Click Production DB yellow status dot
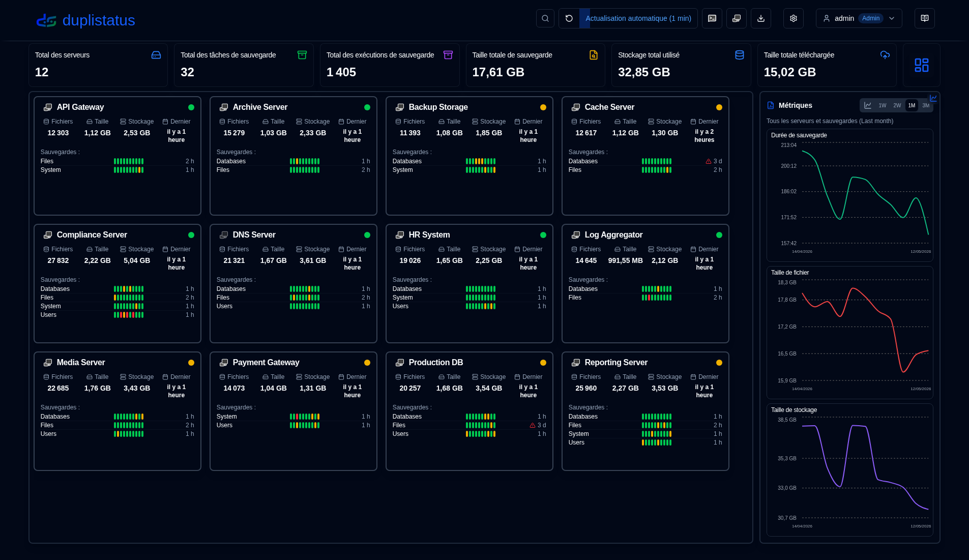The height and width of the screenshot is (560, 969). pyautogui.click(x=543, y=363)
